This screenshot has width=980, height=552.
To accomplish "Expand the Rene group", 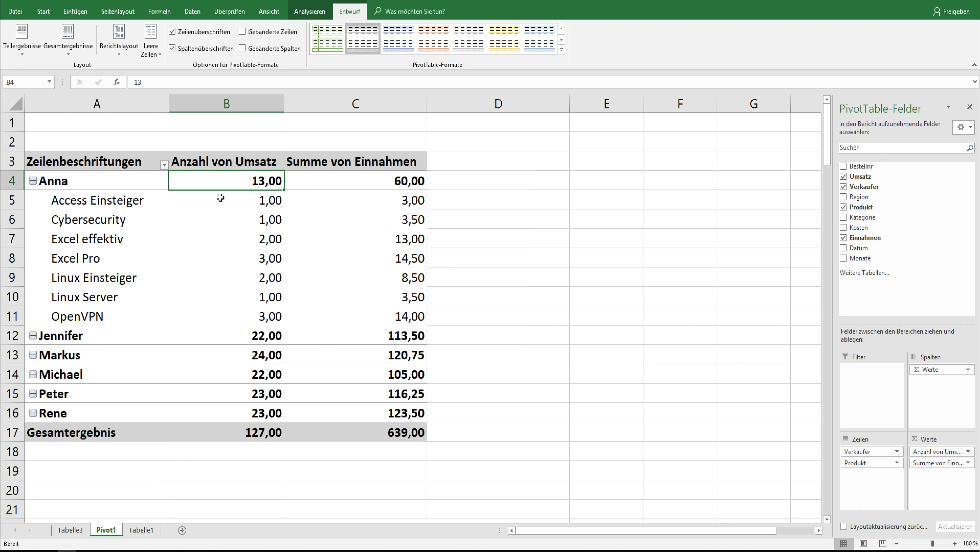I will pyautogui.click(x=33, y=413).
